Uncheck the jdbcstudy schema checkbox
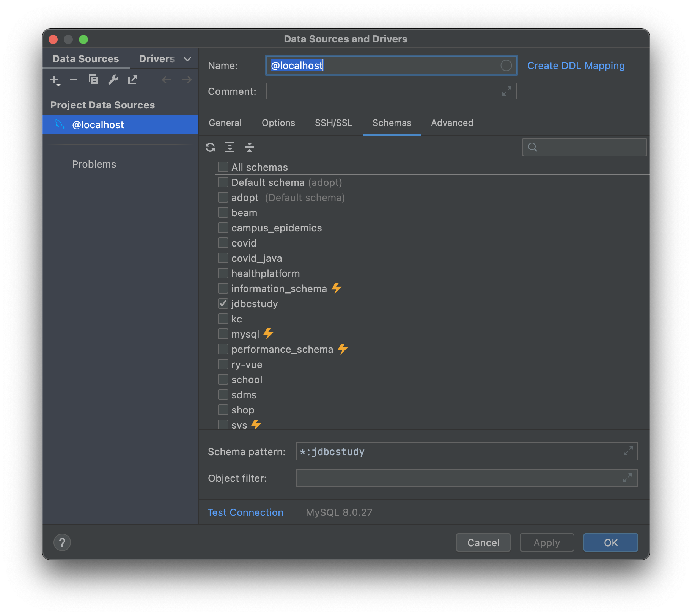 [223, 303]
